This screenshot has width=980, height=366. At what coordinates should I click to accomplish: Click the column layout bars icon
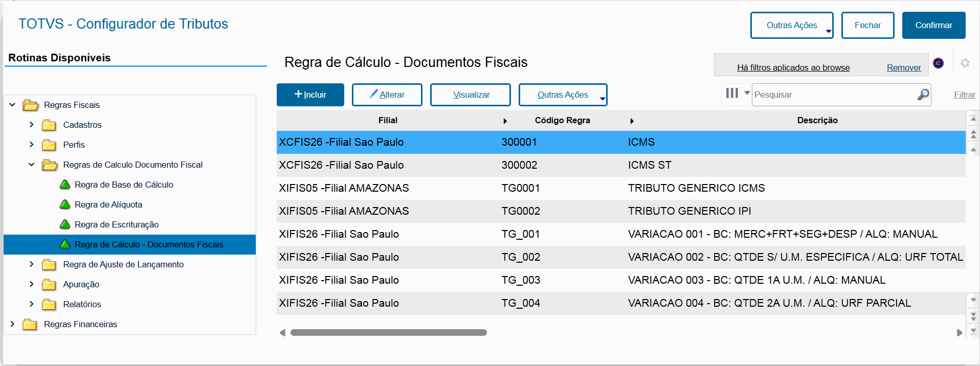point(732,93)
